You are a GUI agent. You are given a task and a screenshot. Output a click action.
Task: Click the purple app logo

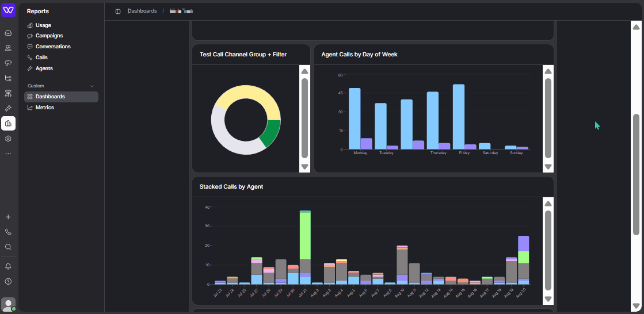8,10
